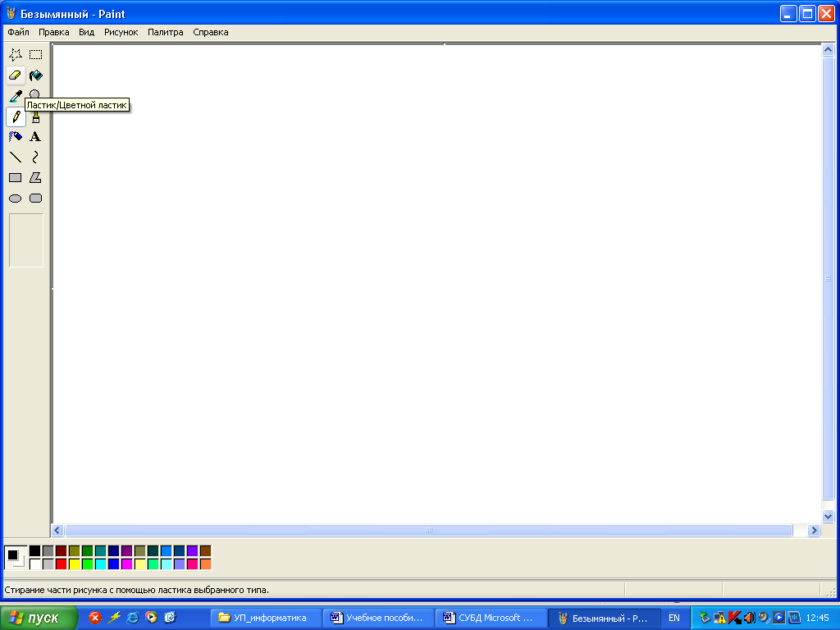Select the Rounded rectangle tool
Image resolution: width=840 pixels, height=630 pixels.
point(35,199)
